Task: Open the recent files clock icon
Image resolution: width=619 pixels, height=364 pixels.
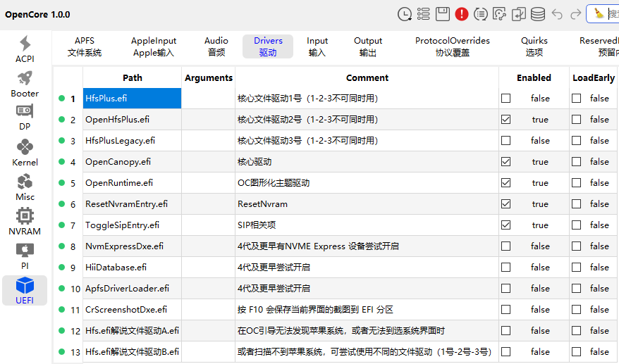Action: (x=404, y=14)
